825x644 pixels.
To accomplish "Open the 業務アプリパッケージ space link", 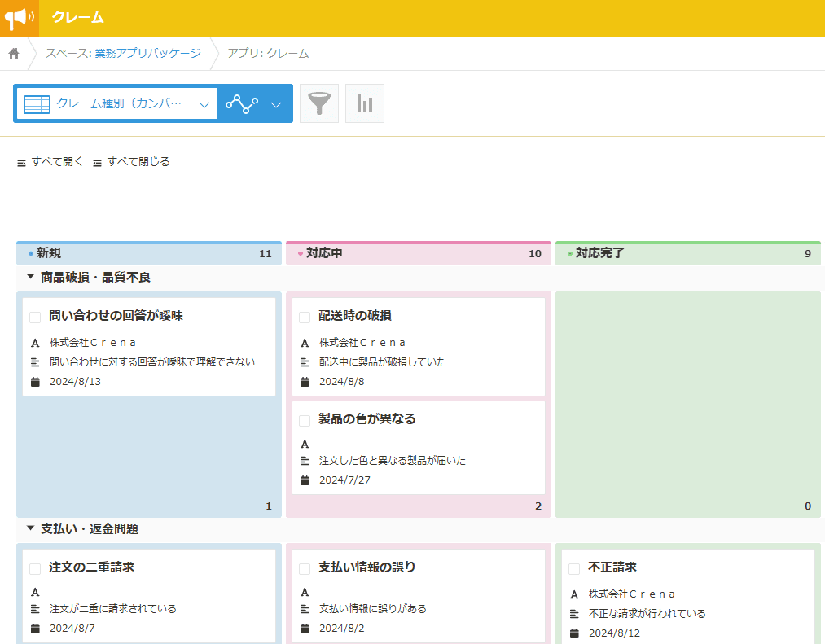I will [x=148, y=53].
